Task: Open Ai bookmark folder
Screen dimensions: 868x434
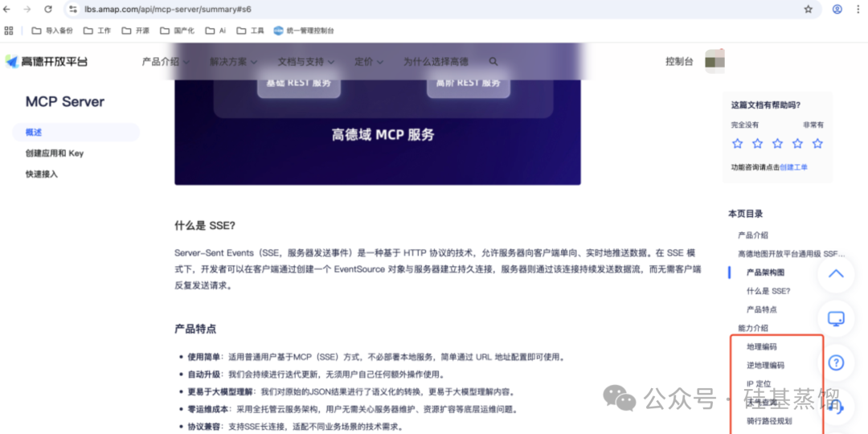Action: click(215, 31)
